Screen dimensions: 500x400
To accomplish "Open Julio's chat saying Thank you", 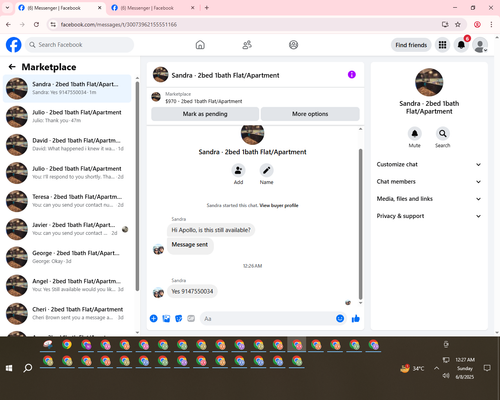I will point(67,117).
